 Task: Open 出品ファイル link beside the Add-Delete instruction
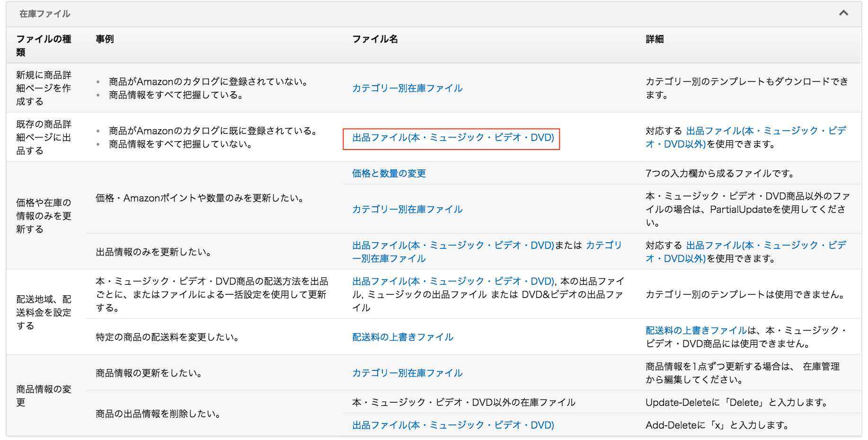(452, 425)
